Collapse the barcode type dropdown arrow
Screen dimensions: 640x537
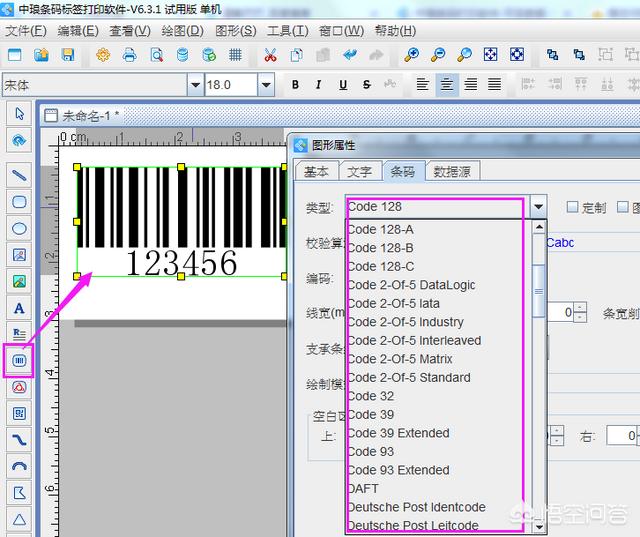538,207
